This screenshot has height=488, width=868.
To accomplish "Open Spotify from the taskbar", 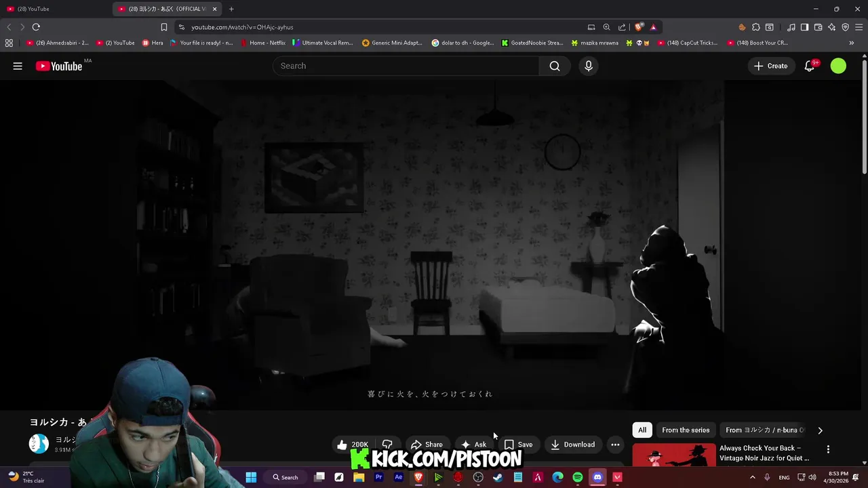I will tap(578, 477).
